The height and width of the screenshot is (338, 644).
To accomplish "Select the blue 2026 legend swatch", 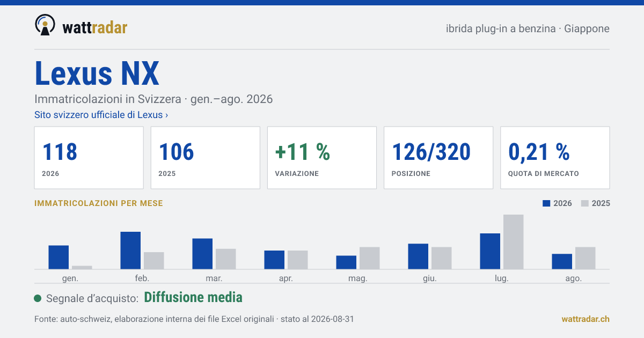I will click(x=547, y=203).
